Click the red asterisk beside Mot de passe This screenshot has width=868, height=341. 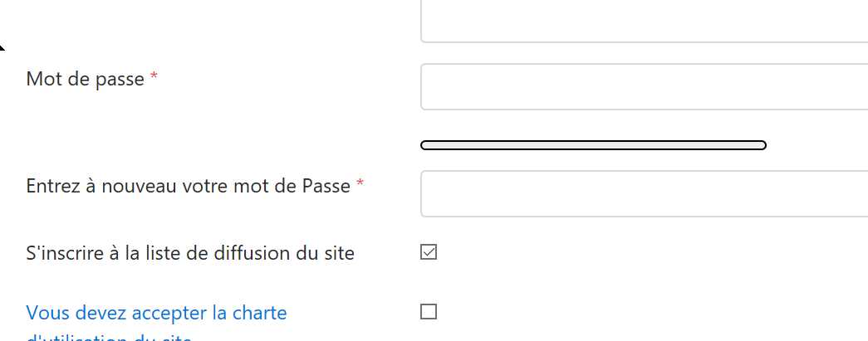(x=154, y=78)
